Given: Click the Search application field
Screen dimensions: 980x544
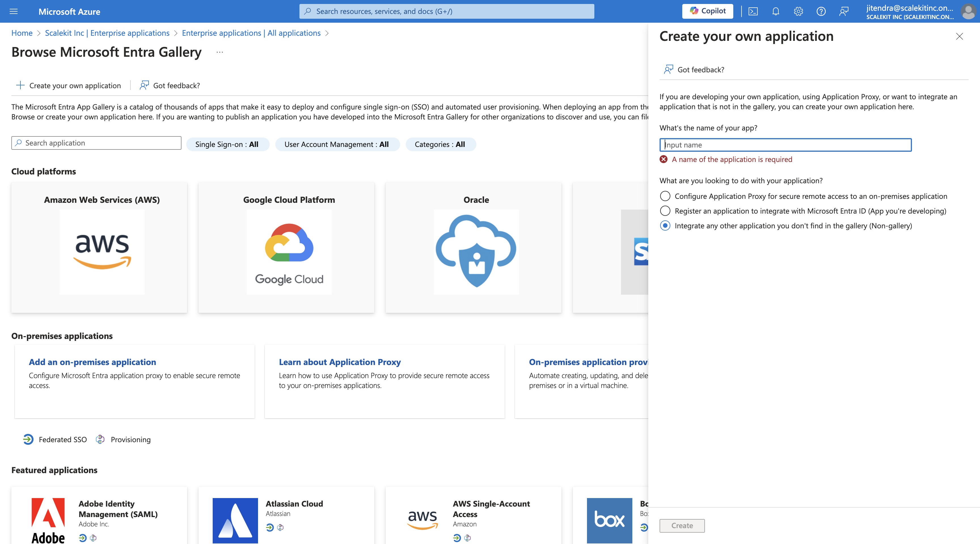Looking at the screenshot, I should tap(96, 143).
